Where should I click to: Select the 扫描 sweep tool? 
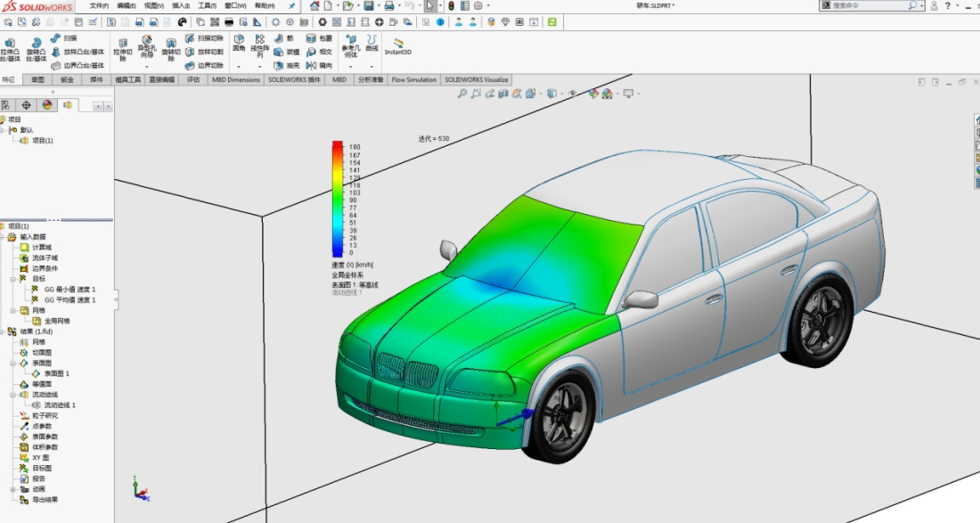pyautogui.click(x=64, y=38)
